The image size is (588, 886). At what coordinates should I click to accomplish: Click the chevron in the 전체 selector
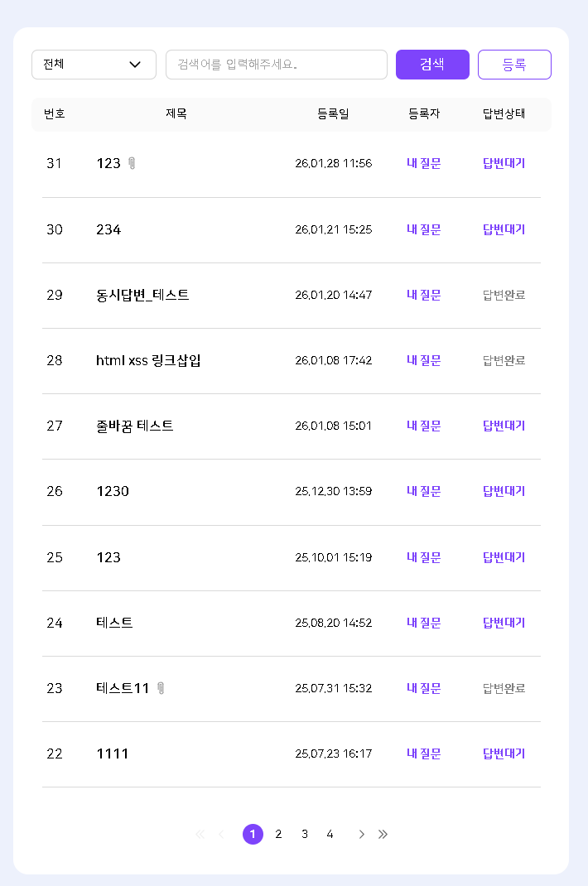click(135, 65)
